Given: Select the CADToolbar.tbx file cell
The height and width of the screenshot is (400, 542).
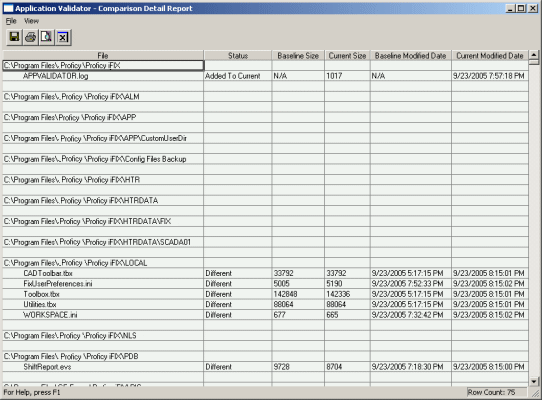Looking at the screenshot, I should (x=103, y=273).
